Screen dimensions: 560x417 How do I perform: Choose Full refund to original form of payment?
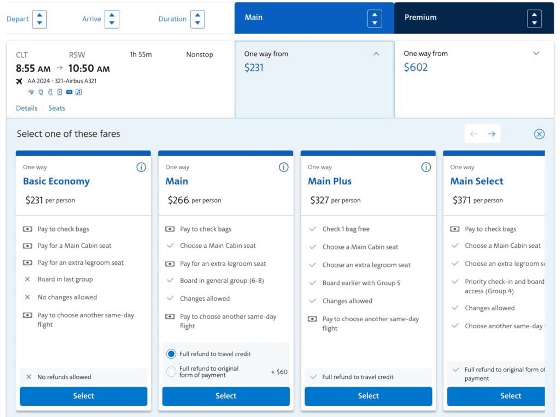[171, 372]
